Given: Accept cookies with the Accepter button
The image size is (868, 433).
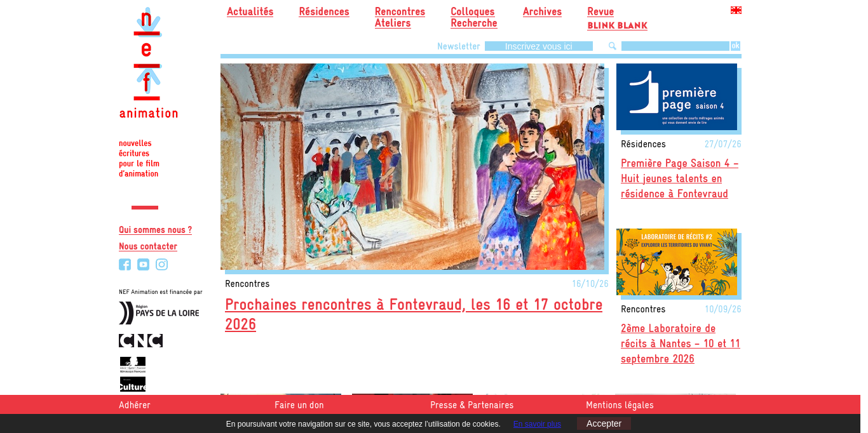Looking at the screenshot, I should click(x=604, y=423).
